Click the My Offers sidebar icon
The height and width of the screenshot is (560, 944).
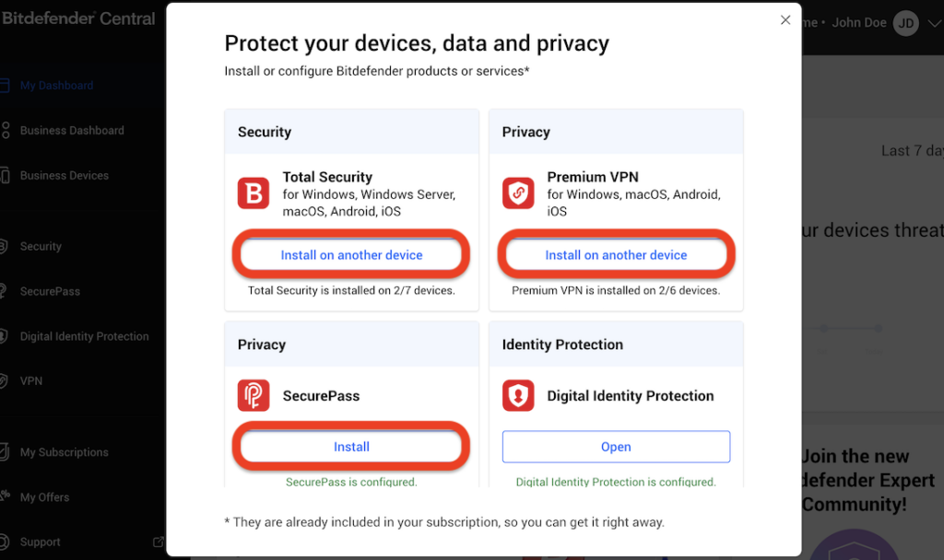tap(6, 496)
